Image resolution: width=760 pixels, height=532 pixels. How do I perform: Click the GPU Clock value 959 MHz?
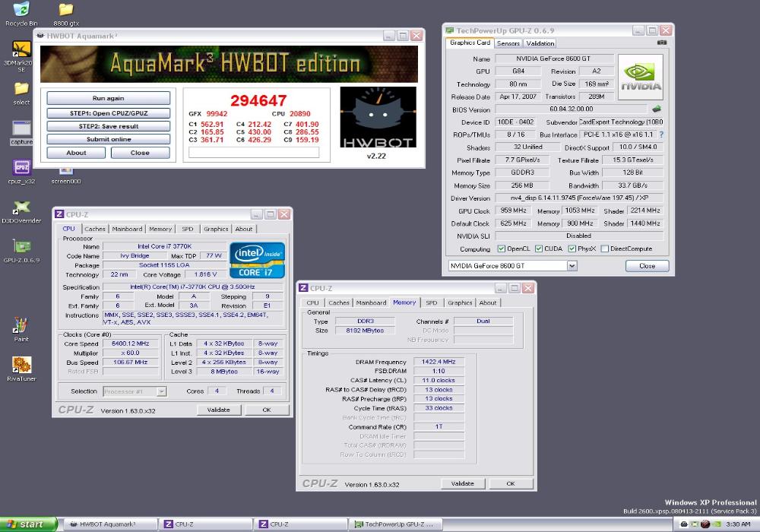point(513,211)
